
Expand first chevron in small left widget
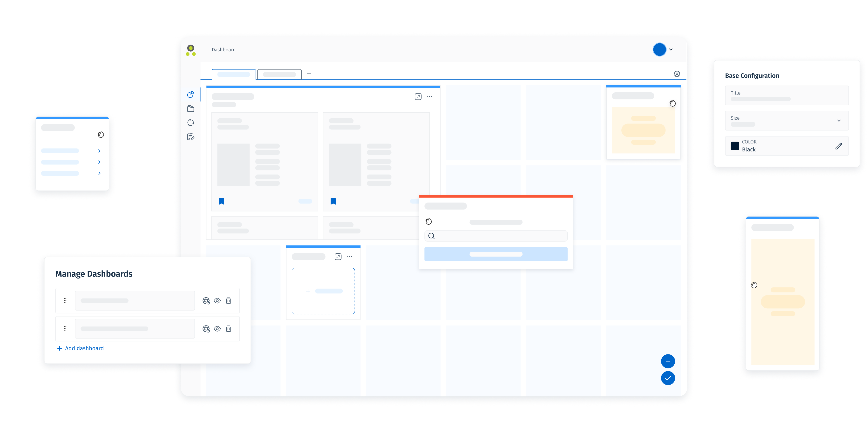pos(99,151)
